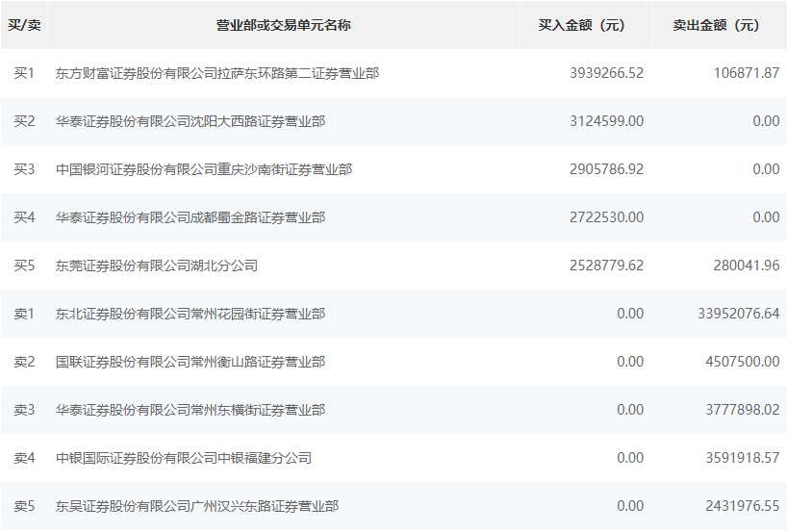Select the 买3 row label

tap(24, 169)
